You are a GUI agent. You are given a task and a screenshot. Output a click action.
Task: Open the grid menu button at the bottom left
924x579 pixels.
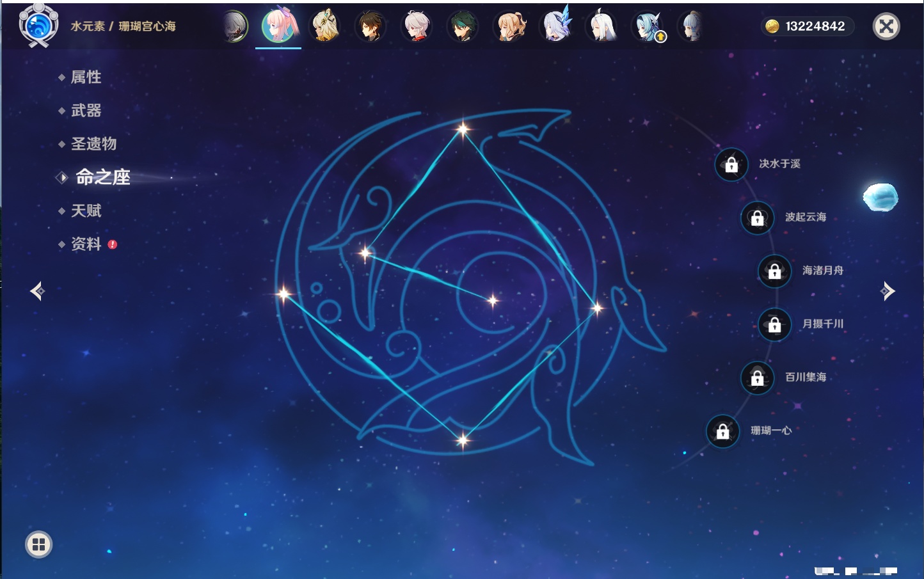[38, 544]
